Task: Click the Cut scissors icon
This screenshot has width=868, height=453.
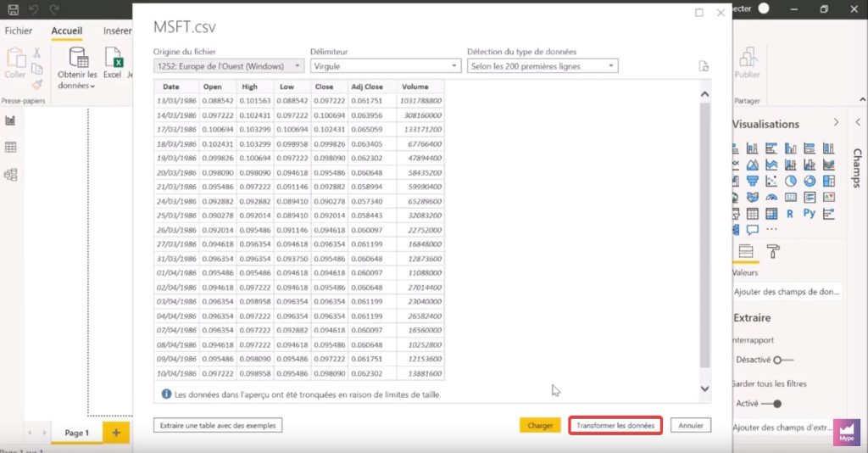Action: (36, 53)
